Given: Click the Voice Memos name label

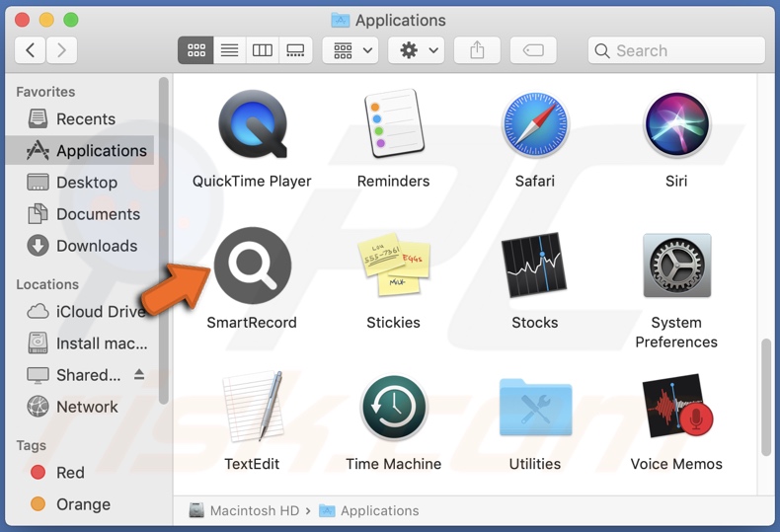Looking at the screenshot, I should (676, 464).
